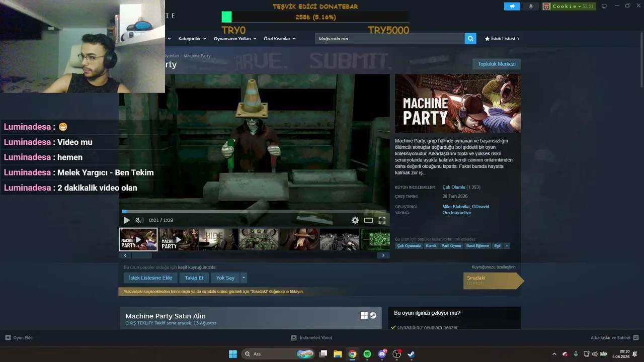Screen dimensions: 644x362
Task: Open OBS Studio from the taskbar
Action: point(396,354)
